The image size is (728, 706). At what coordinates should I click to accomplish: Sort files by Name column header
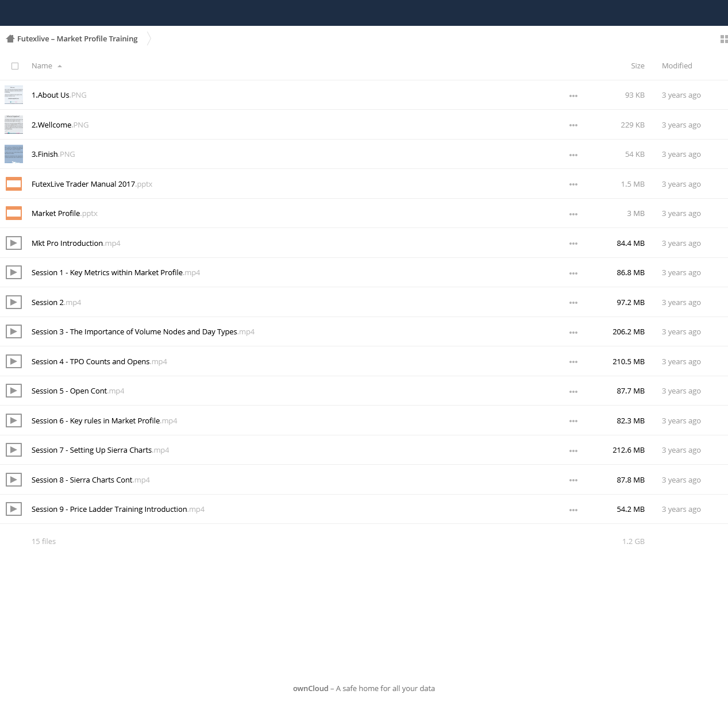point(42,66)
